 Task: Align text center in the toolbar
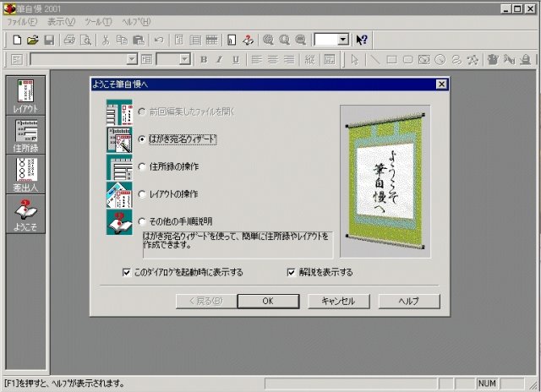(x=272, y=60)
